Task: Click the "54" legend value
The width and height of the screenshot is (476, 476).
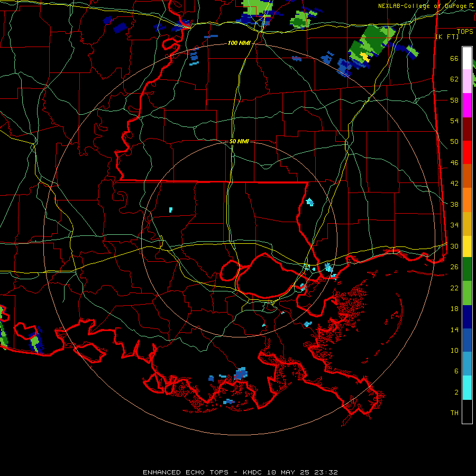Action: coord(454,121)
